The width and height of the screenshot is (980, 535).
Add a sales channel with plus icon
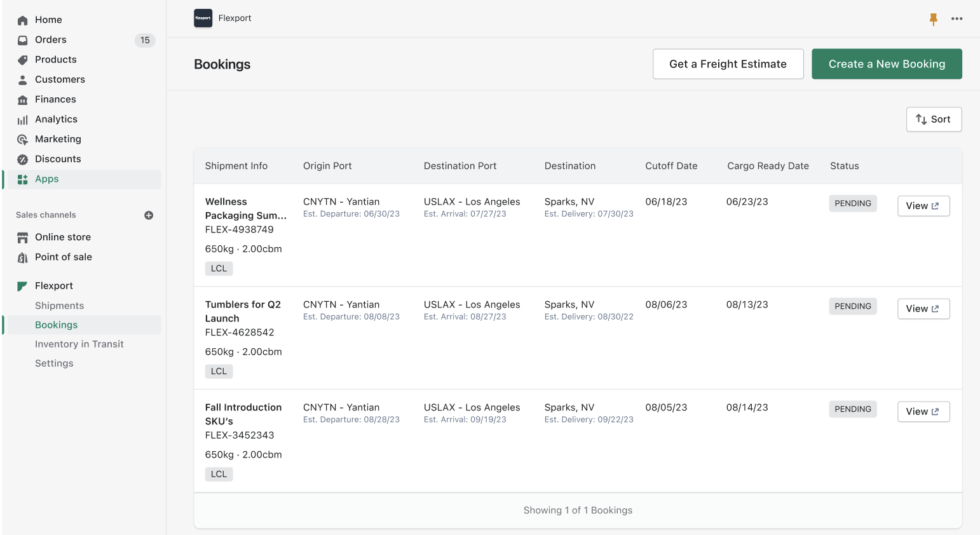[x=149, y=215]
